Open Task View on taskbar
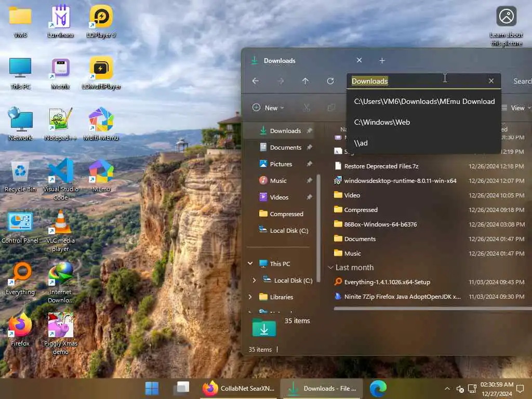This screenshot has width=532, height=399. (x=181, y=389)
